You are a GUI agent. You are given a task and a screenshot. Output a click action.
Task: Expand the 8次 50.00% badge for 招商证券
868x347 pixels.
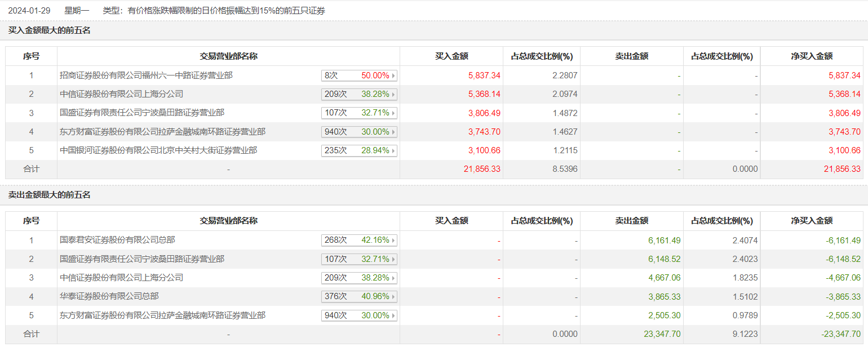pos(359,75)
